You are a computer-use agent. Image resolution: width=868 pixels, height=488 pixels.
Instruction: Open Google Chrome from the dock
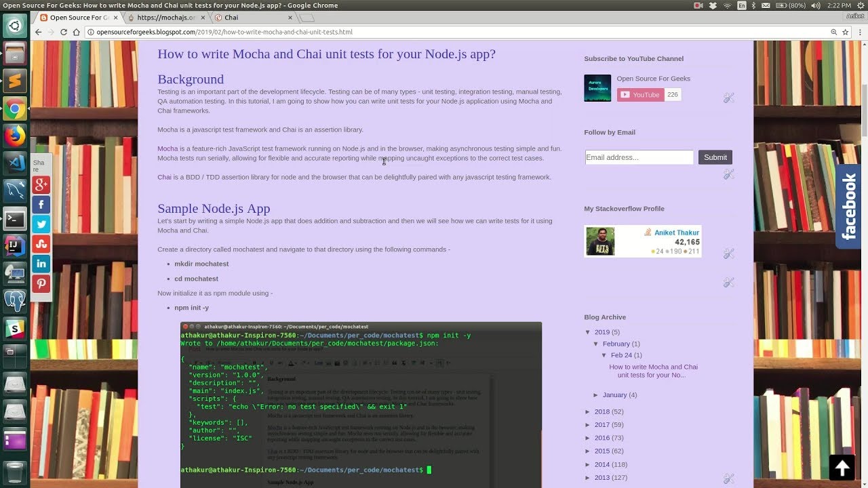[15, 108]
